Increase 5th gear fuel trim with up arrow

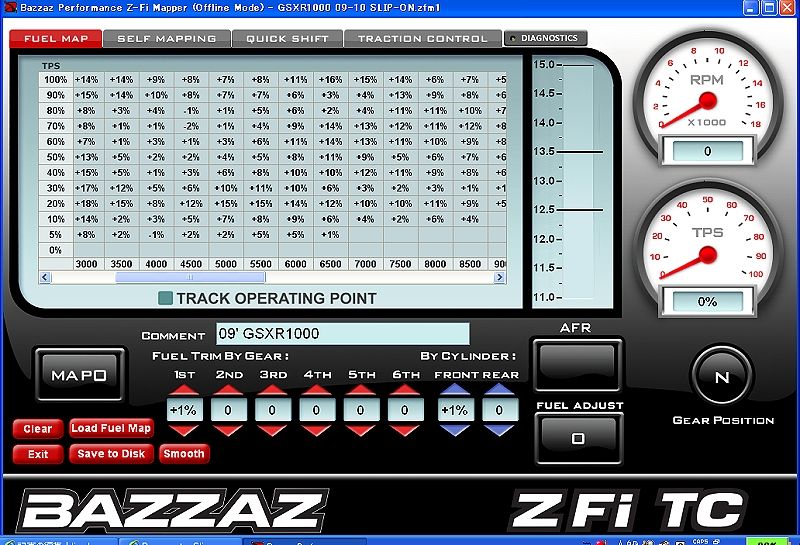[361, 390]
